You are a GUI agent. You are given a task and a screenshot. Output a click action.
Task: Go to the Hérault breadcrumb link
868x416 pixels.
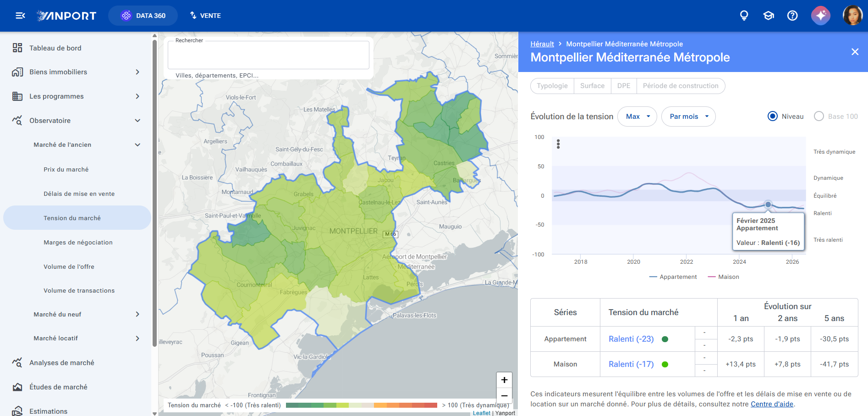tap(542, 44)
